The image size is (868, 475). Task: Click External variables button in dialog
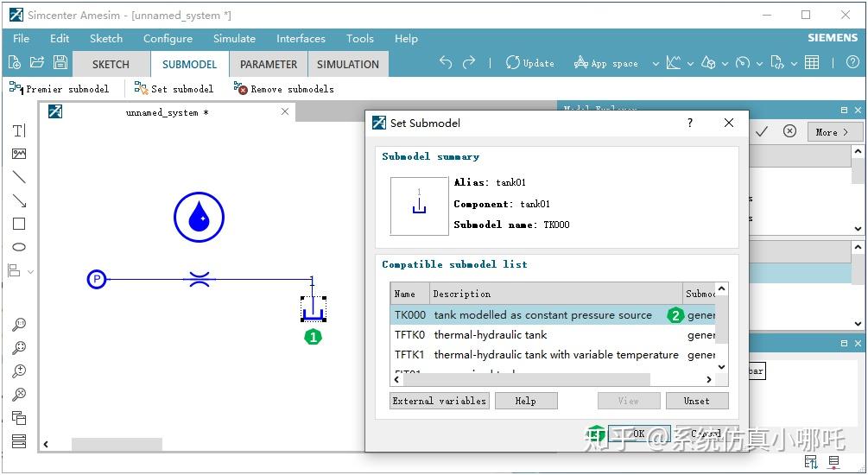(x=439, y=401)
